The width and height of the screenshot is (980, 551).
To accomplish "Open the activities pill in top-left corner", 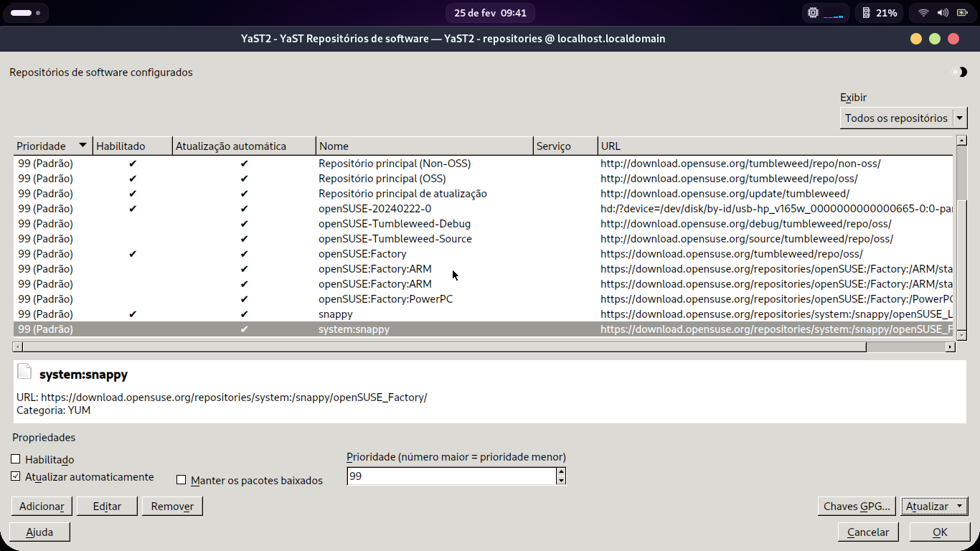I will click(x=26, y=13).
